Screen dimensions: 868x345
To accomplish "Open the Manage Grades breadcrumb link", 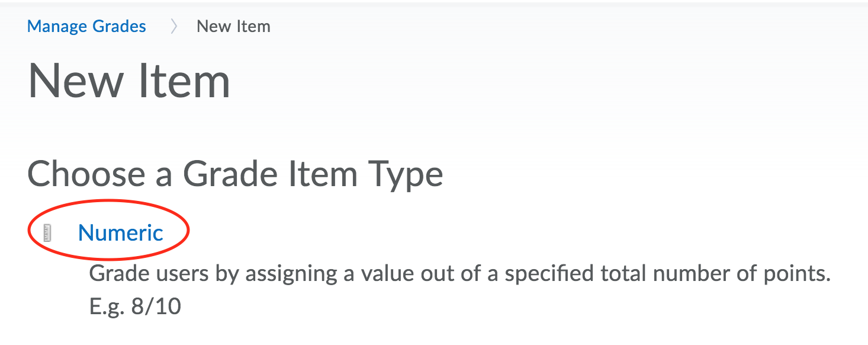I will pyautogui.click(x=86, y=27).
